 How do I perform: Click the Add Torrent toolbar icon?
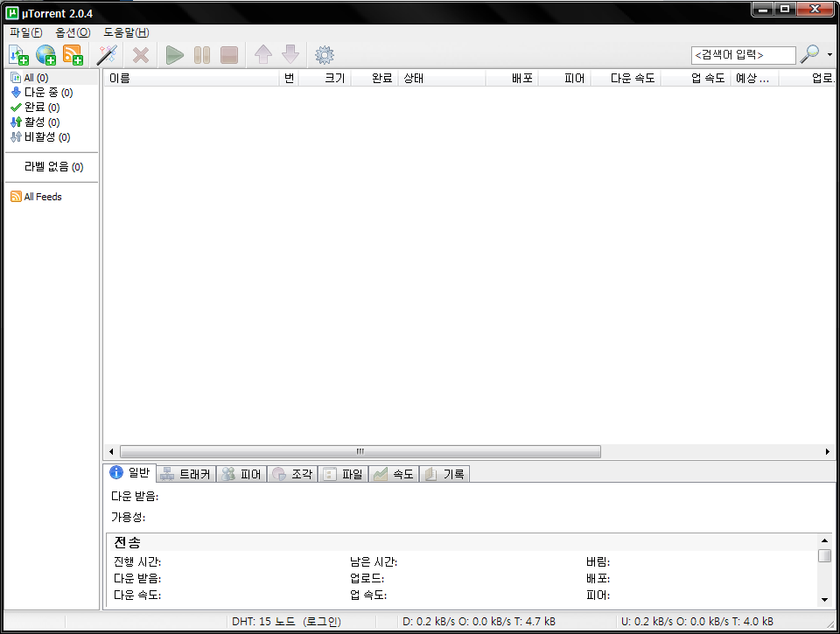[x=18, y=55]
